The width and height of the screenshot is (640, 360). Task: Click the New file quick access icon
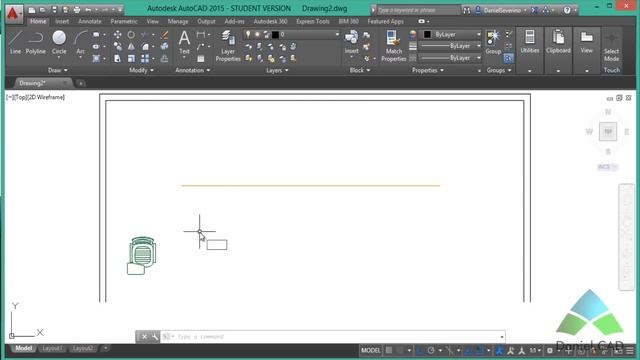click(x=31, y=9)
